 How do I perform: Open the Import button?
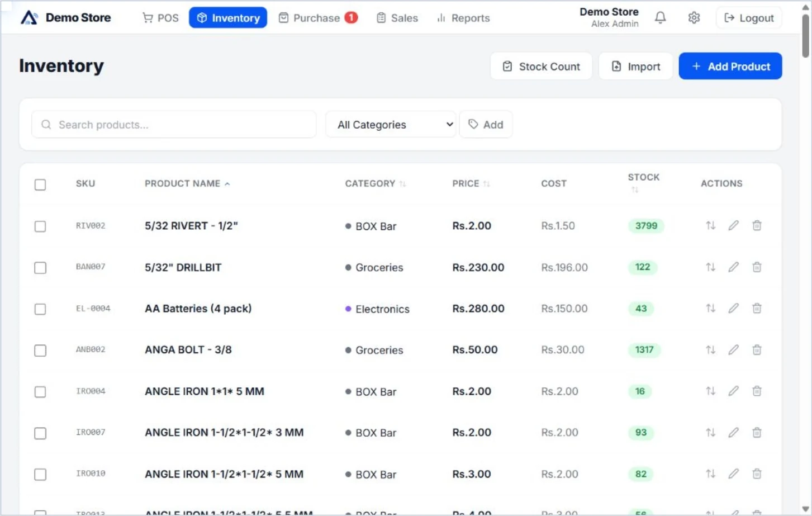(635, 67)
